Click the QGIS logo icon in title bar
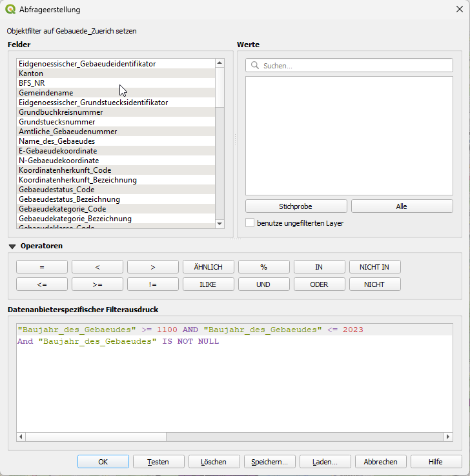Viewport: 470px width, 476px height. click(x=10, y=10)
